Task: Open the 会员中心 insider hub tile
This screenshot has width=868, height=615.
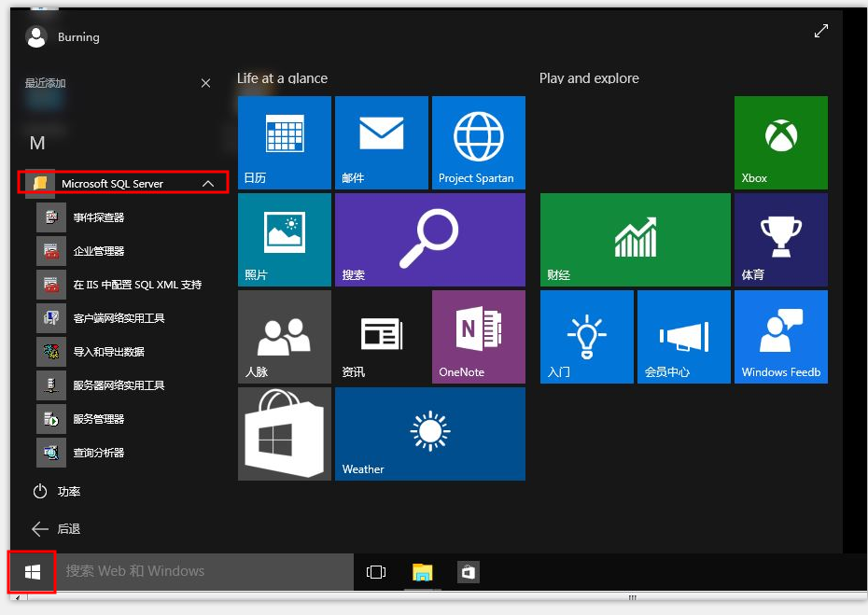Action: pos(683,337)
